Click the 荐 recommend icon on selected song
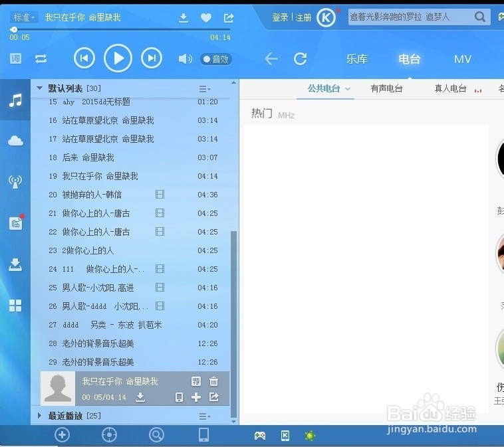 [196, 381]
